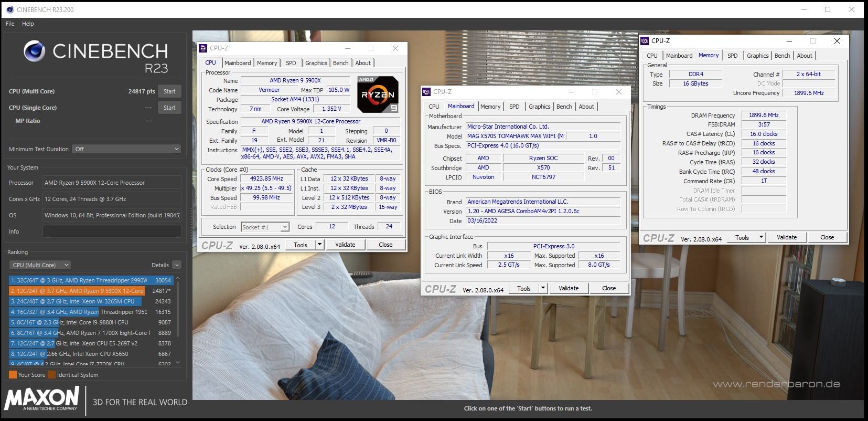868x421 pixels.
Task: Click CPU-Z icon in Mainboard window title
Action: 426,92
